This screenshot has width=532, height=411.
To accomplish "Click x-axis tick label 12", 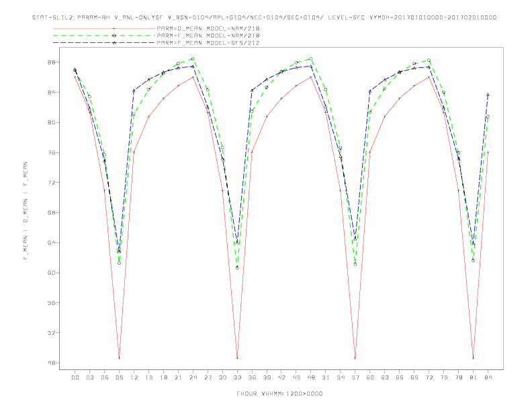I will coord(134,377).
